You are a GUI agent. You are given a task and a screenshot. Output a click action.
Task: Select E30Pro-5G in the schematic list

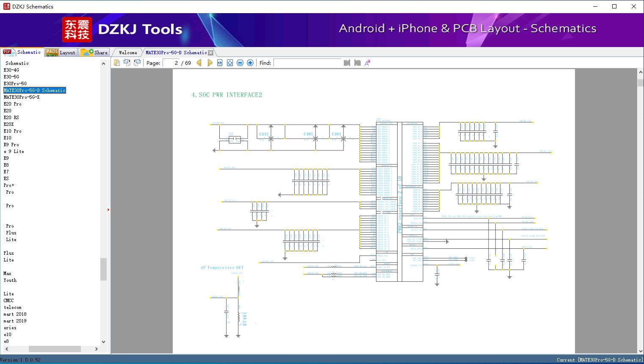pyautogui.click(x=15, y=83)
